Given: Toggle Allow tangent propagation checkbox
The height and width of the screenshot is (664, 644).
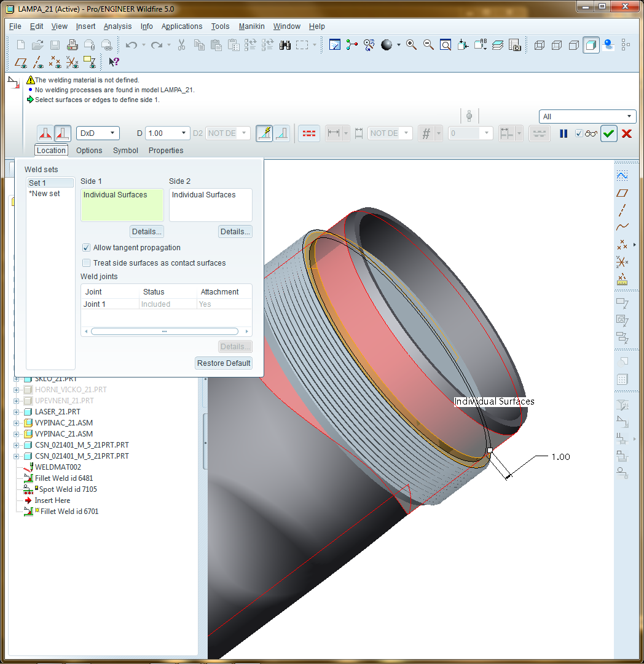Looking at the screenshot, I should click(x=86, y=247).
